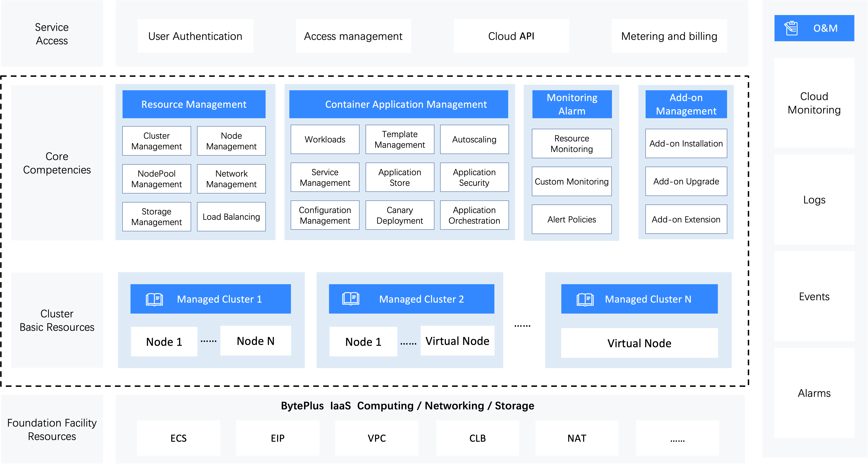Select Node 1 in Managed Cluster 2
The width and height of the screenshot is (868, 464).
[363, 341]
